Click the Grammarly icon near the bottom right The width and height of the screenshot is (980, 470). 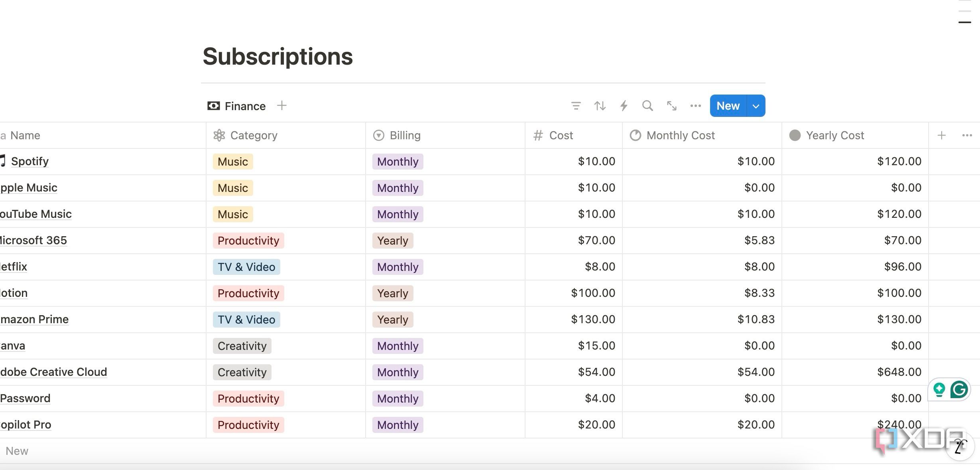(960, 390)
